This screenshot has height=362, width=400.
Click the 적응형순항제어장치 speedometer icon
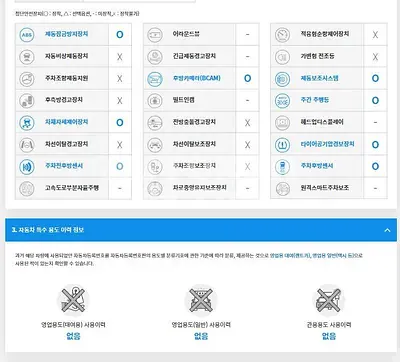[282, 35]
